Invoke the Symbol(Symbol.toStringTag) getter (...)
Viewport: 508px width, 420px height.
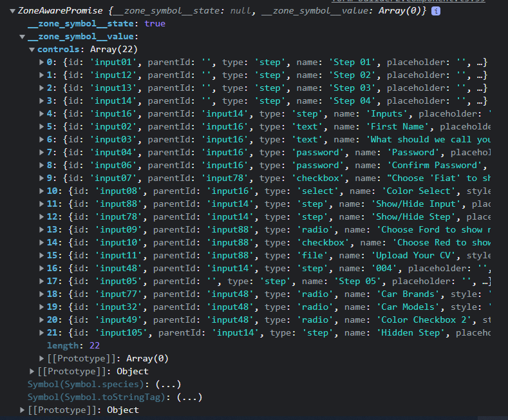click(x=189, y=397)
